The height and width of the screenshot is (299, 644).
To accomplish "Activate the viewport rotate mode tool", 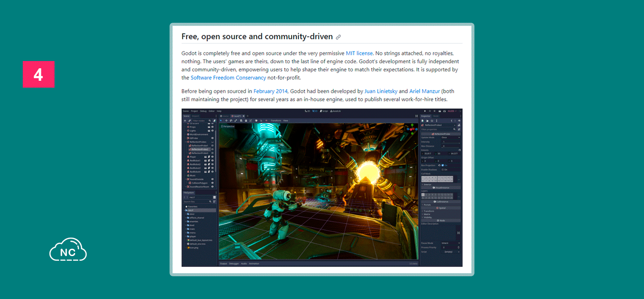I will [x=231, y=120].
